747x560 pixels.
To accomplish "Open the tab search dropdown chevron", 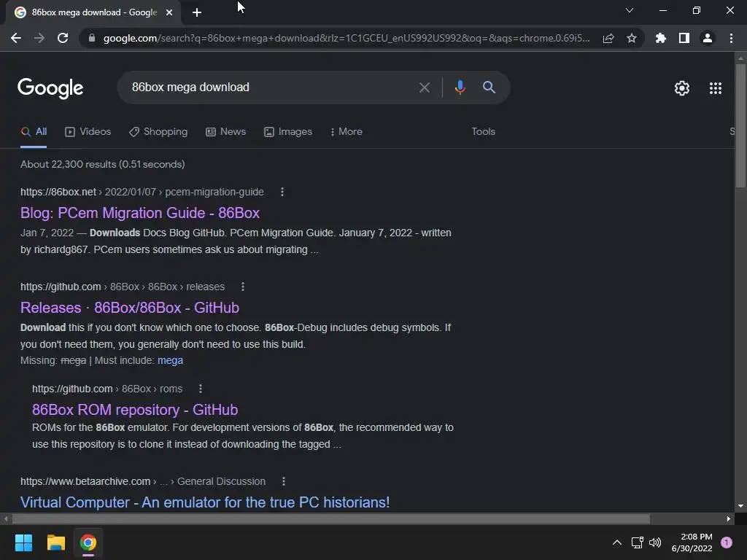I will point(630,10).
